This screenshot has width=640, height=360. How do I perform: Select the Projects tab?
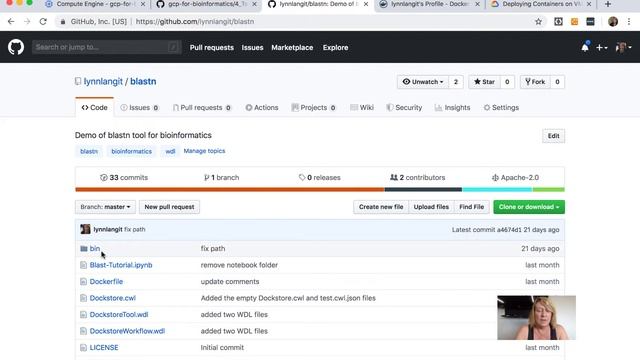313,108
